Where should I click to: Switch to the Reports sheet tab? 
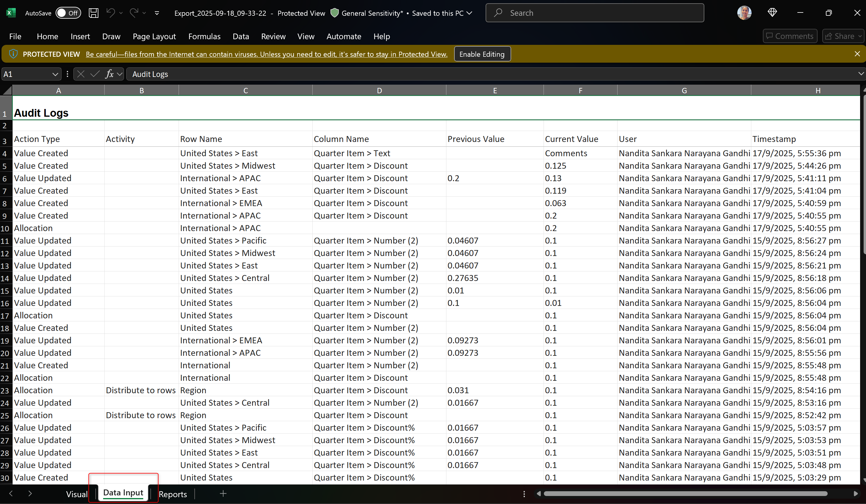[x=172, y=494]
